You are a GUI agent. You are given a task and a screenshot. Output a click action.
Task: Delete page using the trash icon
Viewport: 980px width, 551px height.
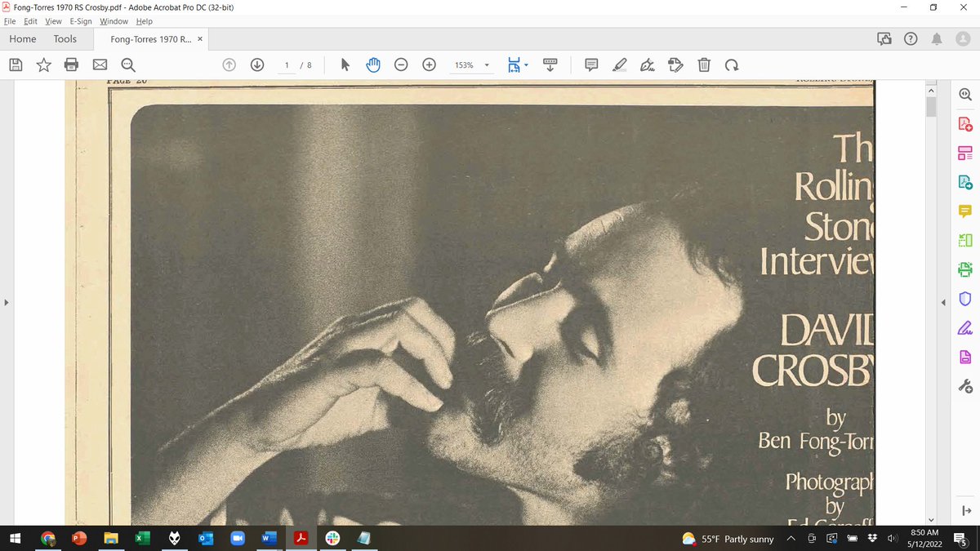704,64
